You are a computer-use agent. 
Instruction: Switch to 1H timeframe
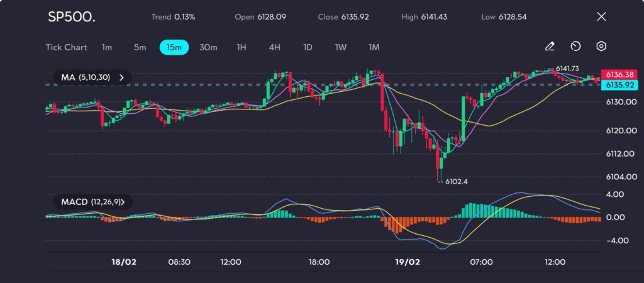tap(241, 47)
